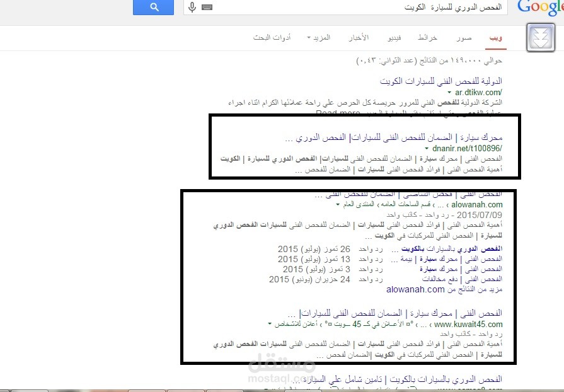Open the on-screen keyboard icon

[x=207, y=7]
